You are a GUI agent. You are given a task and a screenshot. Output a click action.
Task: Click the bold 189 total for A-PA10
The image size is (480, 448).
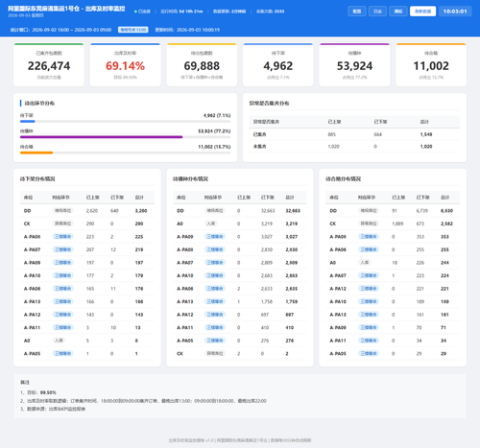click(444, 301)
